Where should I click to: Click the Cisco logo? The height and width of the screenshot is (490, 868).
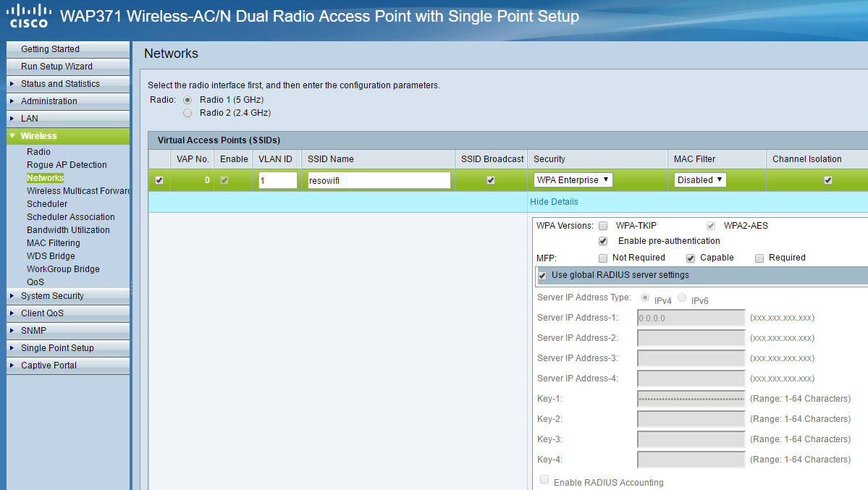pyautogui.click(x=29, y=16)
